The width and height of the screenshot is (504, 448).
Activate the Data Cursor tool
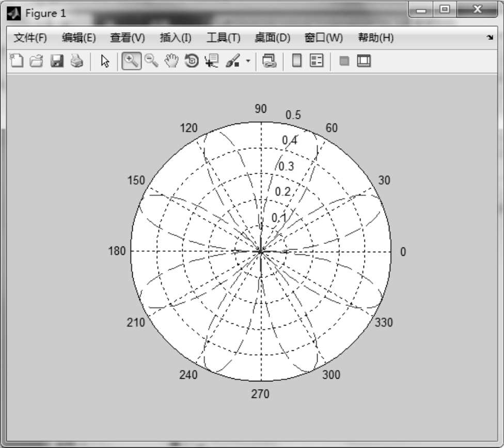pyautogui.click(x=211, y=61)
